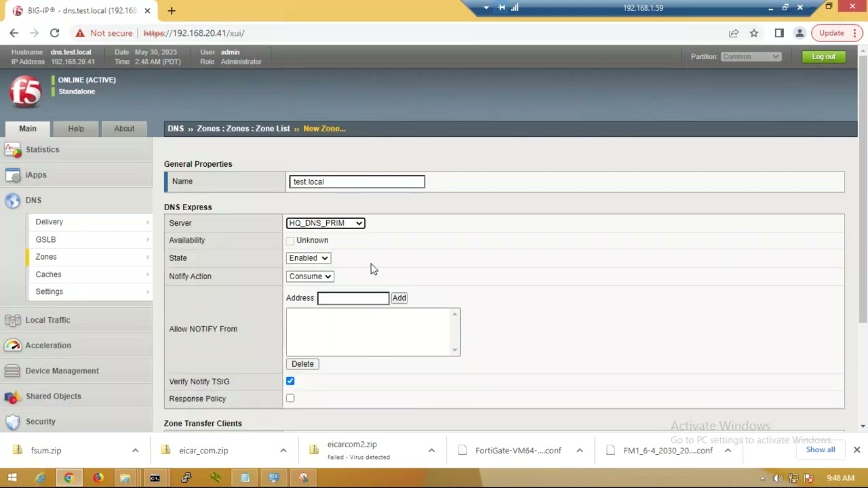Expand the GSLB submenu arrow
Viewport: 868px width, 488px height.
pos(147,239)
